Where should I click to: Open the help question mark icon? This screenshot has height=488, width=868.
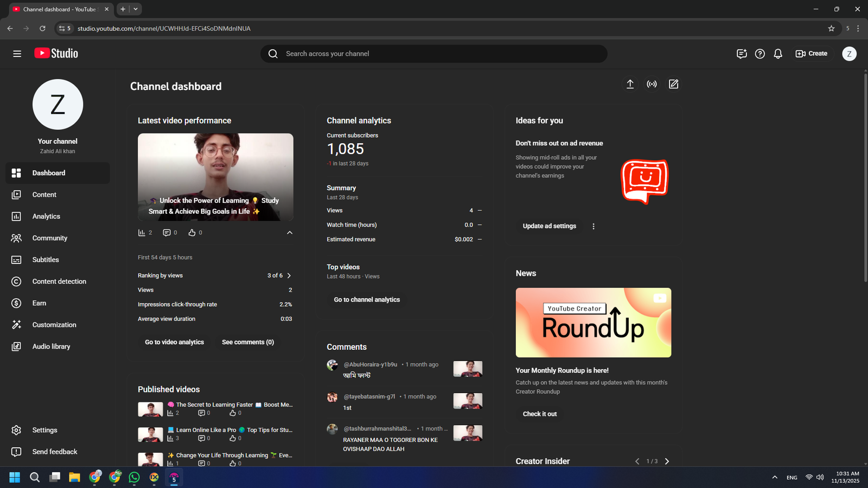pos(760,54)
